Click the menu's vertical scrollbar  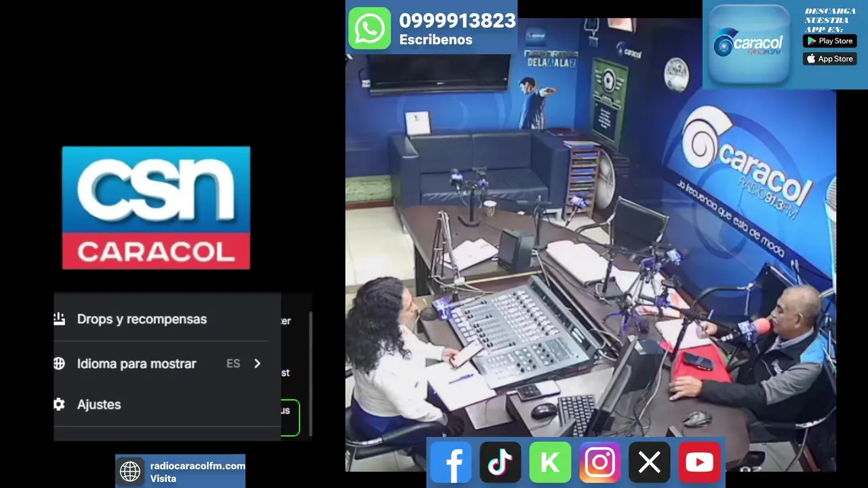click(x=311, y=373)
